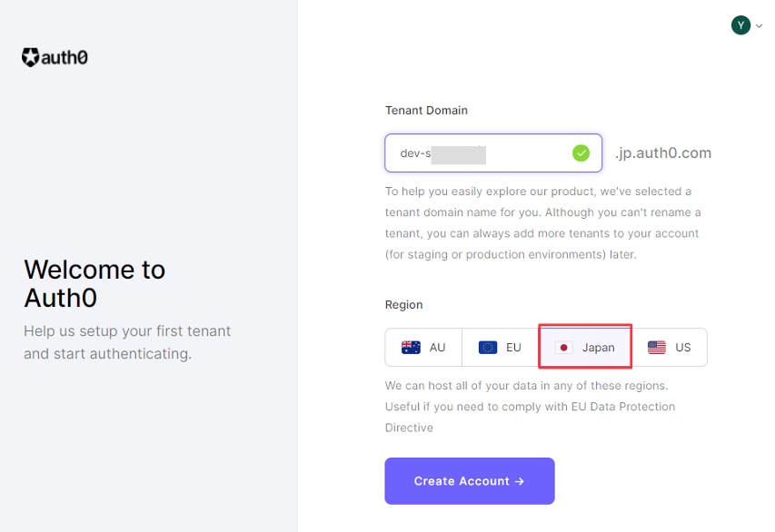Click the United States flag icon

657,348
